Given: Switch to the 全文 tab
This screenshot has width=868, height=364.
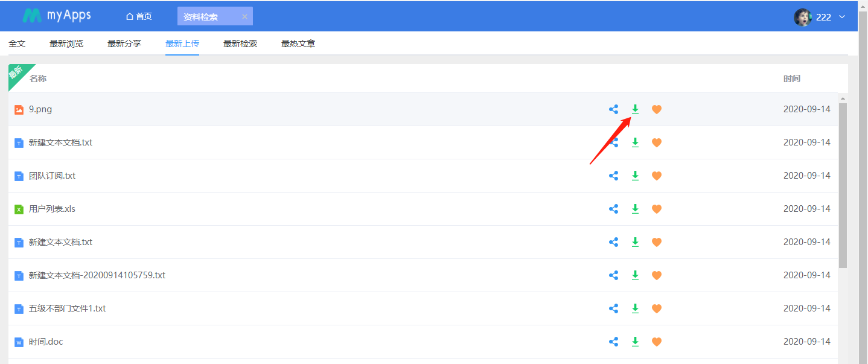Looking at the screenshot, I should tap(17, 43).
